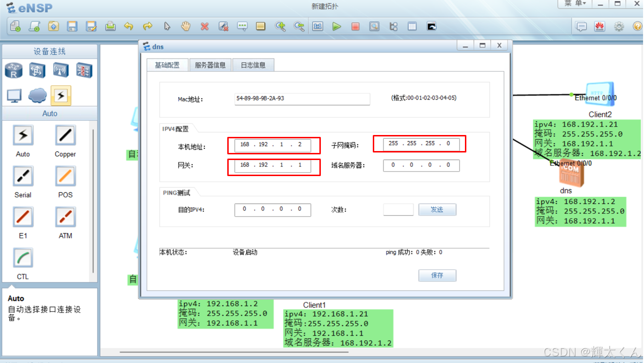Viewport: 644px width, 363px height.
Task: Select the Router device icon
Action: click(13, 70)
